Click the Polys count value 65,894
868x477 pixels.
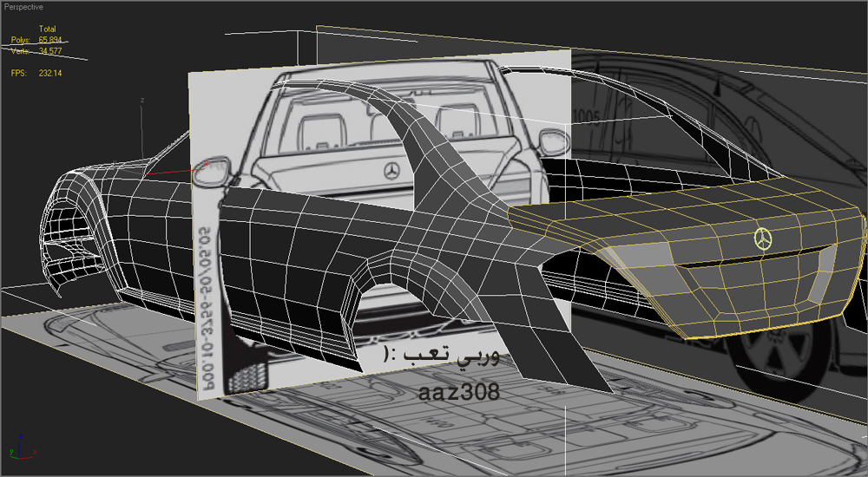[50, 40]
